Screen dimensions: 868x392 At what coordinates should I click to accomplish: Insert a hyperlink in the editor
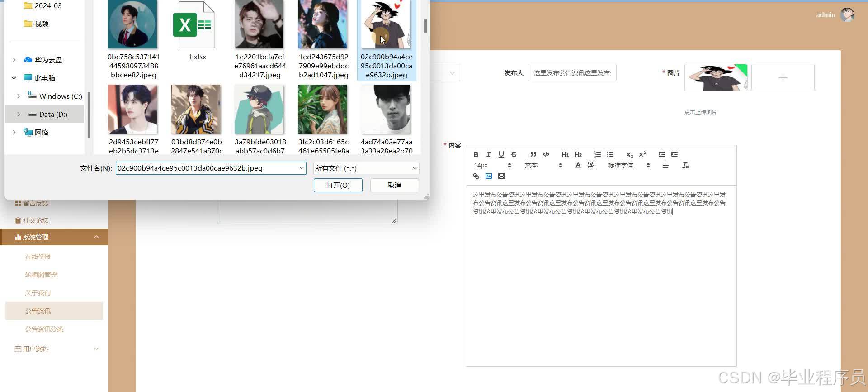476,176
